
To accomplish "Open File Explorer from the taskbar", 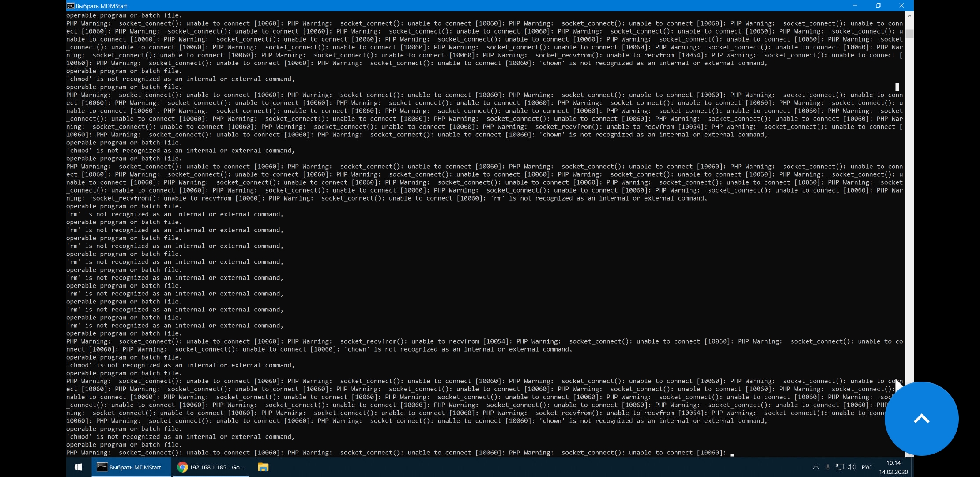I will (263, 467).
